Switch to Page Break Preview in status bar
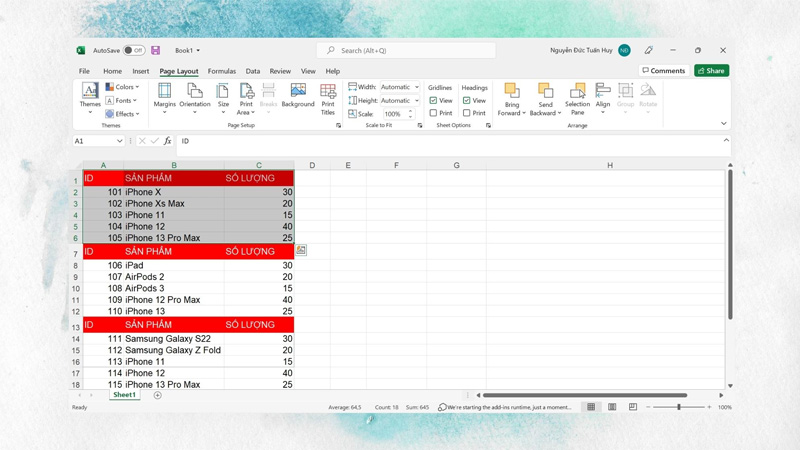Screen dimensions: 800x450 633,407
